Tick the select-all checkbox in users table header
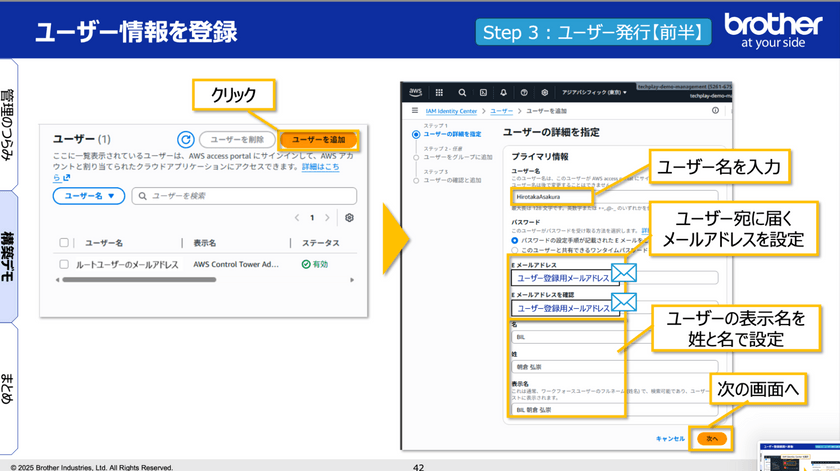 pyautogui.click(x=65, y=243)
